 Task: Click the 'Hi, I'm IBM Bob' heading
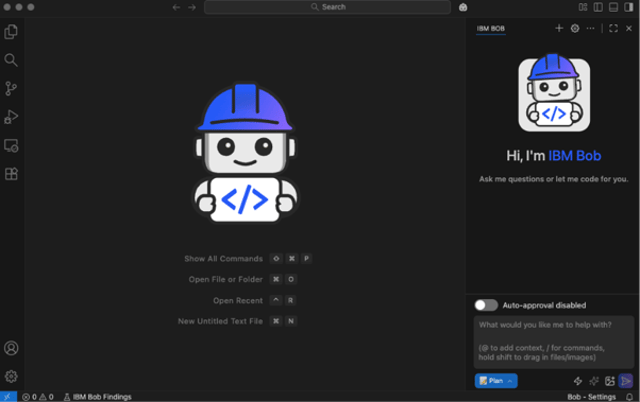553,155
